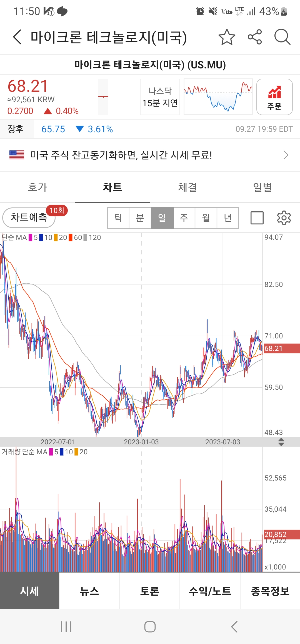Viewport: 300px width, 644px height.
Task: Open the 수익/노트 tab
Action: click(x=210, y=591)
